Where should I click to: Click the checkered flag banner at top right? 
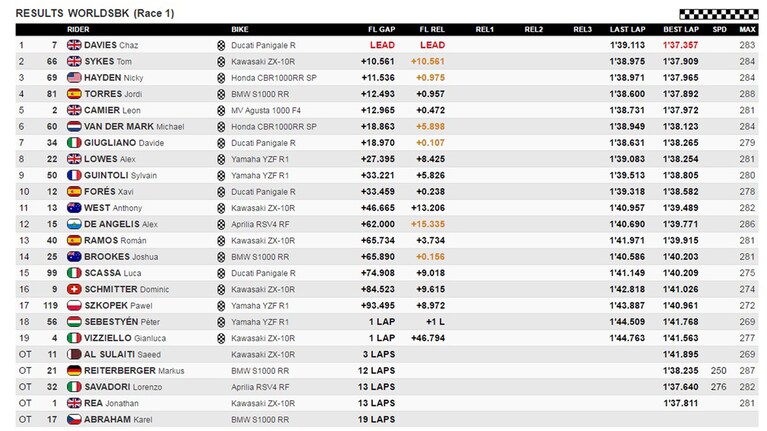719,14
